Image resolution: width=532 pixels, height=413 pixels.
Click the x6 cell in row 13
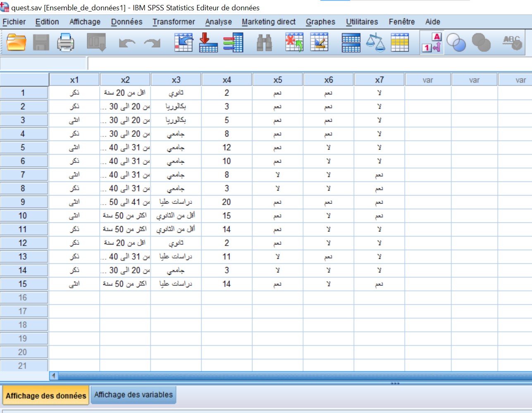(x=329, y=257)
